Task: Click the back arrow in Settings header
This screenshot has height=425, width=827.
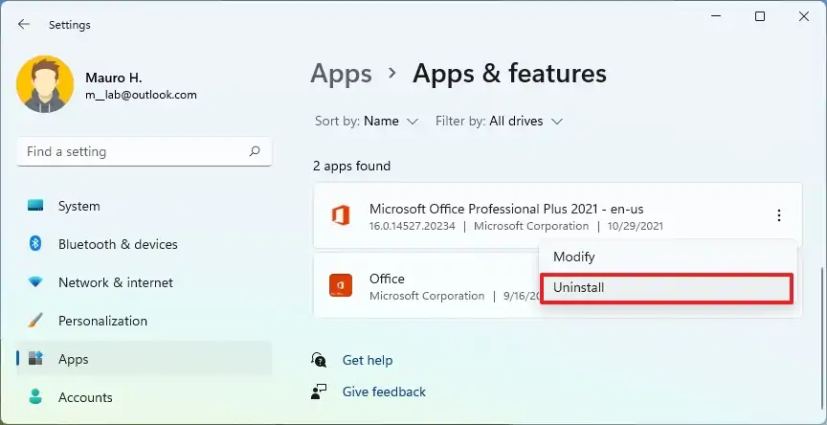Action: (23, 24)
